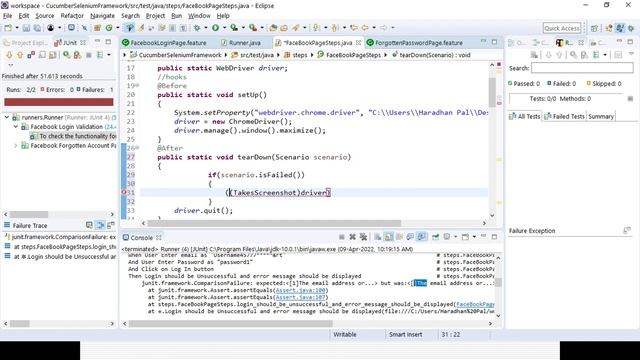This screenshot has width=640, height=360.
Task: Collapse runners.Runner tree node
Action: click(x=7, y=117)
